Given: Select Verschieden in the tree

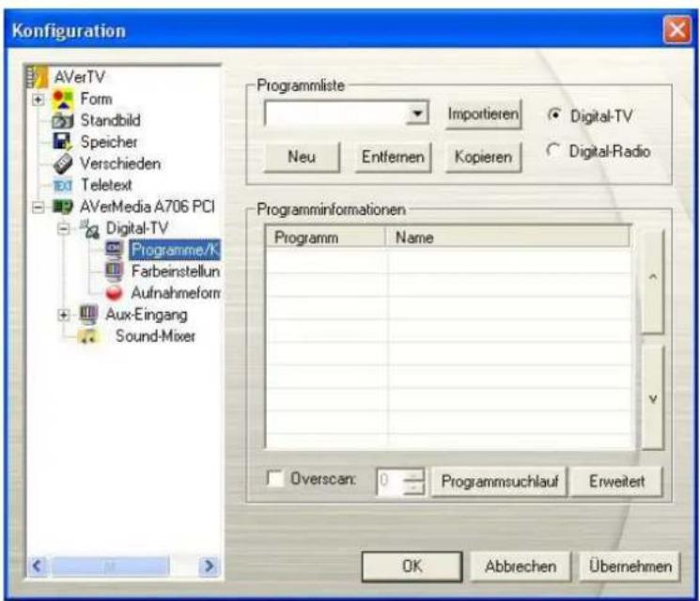Looking at the screenshot, I should click(x=120, y=163).
